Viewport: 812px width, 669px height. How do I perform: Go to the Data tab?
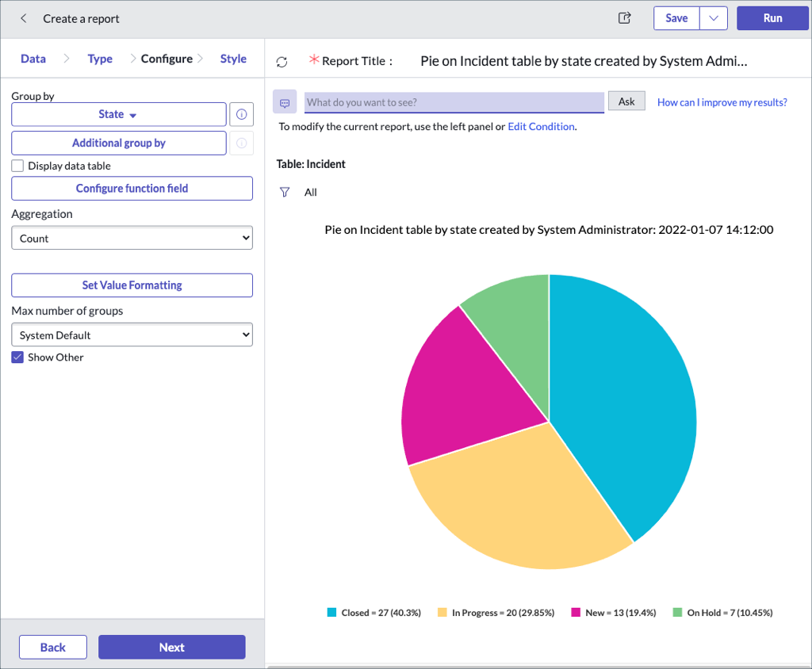point(33,59)
